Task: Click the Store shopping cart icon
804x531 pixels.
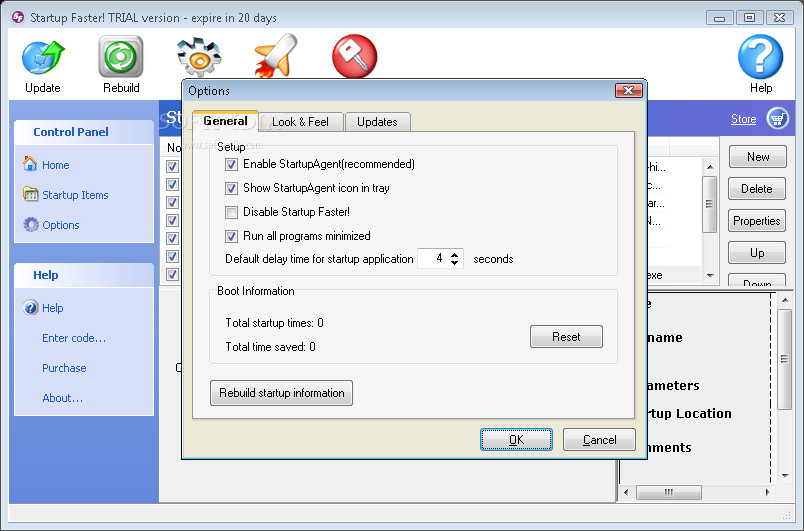Action: click(x=777, y=118)
